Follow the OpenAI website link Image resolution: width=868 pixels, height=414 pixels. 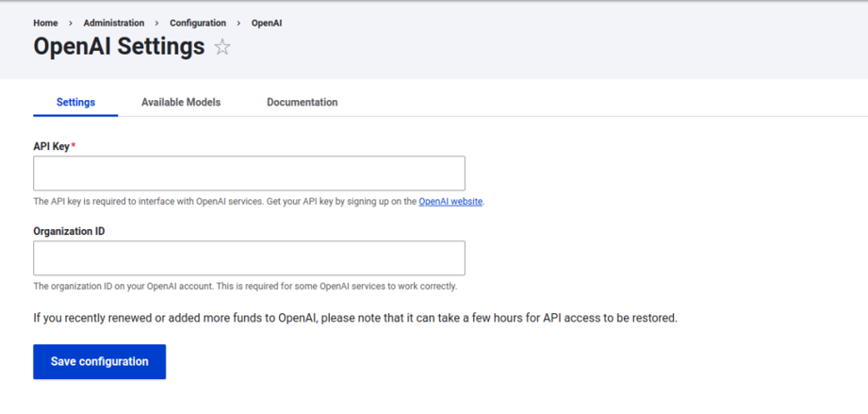click(x=450, y=202)
